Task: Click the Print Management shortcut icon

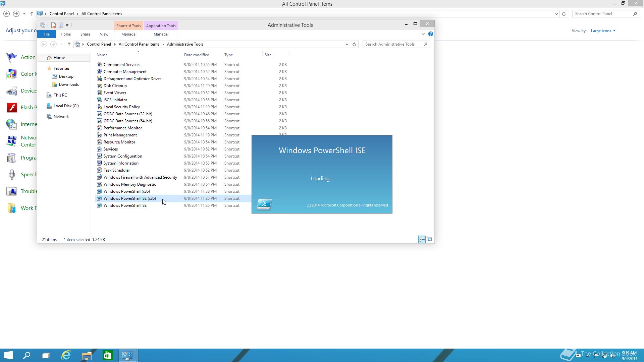Action: coord(99,135)
